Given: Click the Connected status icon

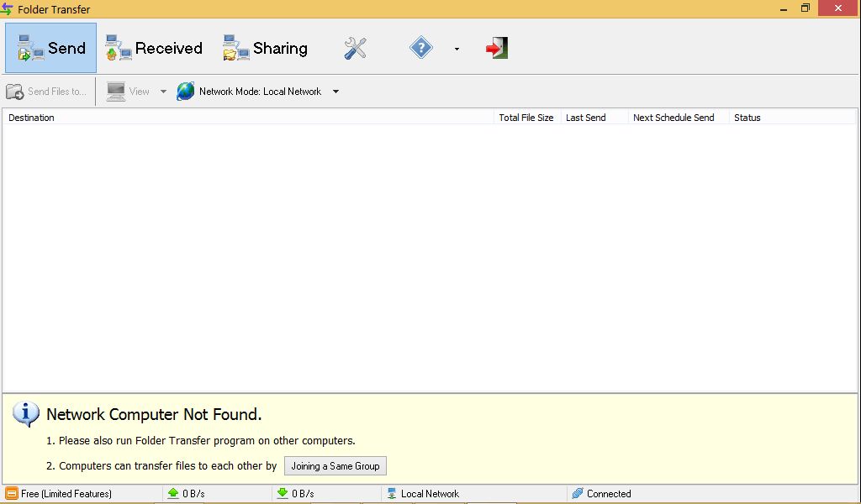Looking at the screenshot, I should click(x=577, y=494).
